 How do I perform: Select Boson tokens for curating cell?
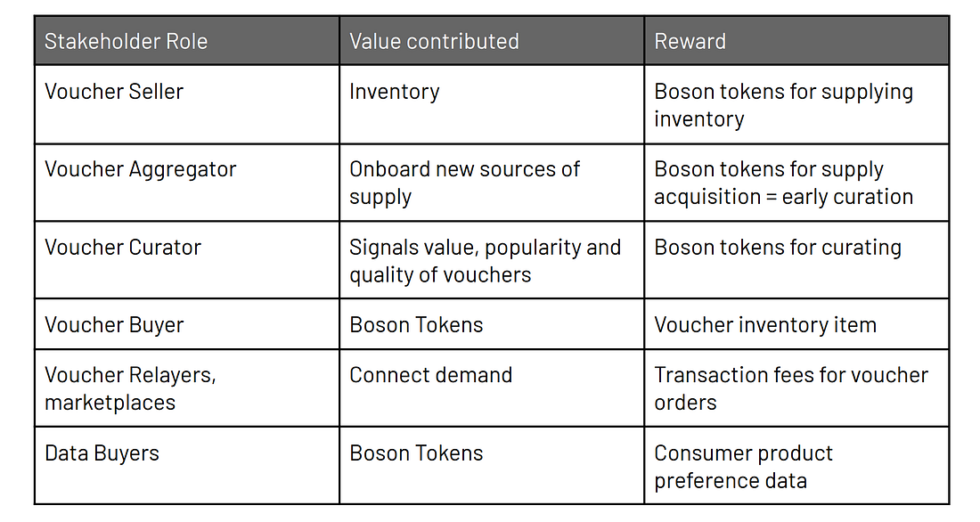[x=796, y=260]
